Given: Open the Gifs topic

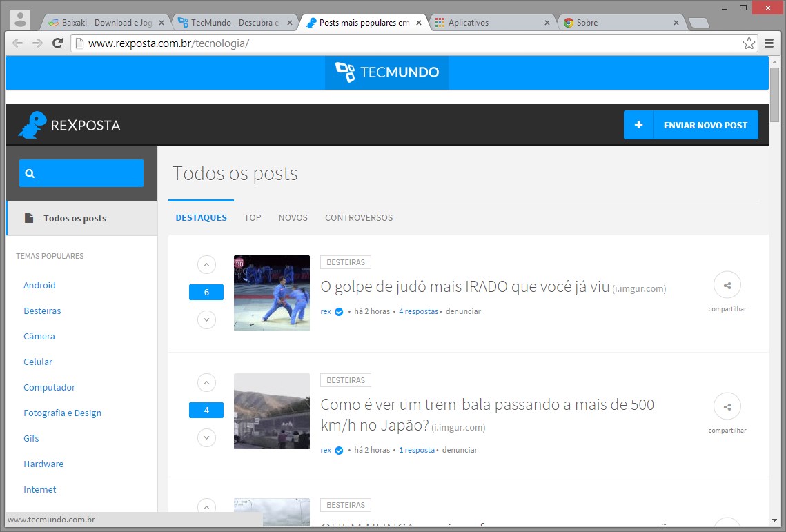Looking at the screenshot, I should point(31,439).
